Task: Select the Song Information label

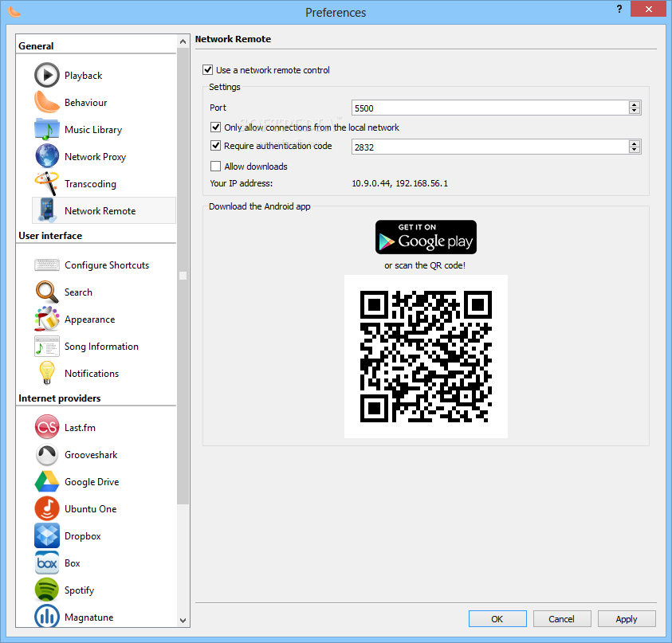Action: click(x=101, y=346)
